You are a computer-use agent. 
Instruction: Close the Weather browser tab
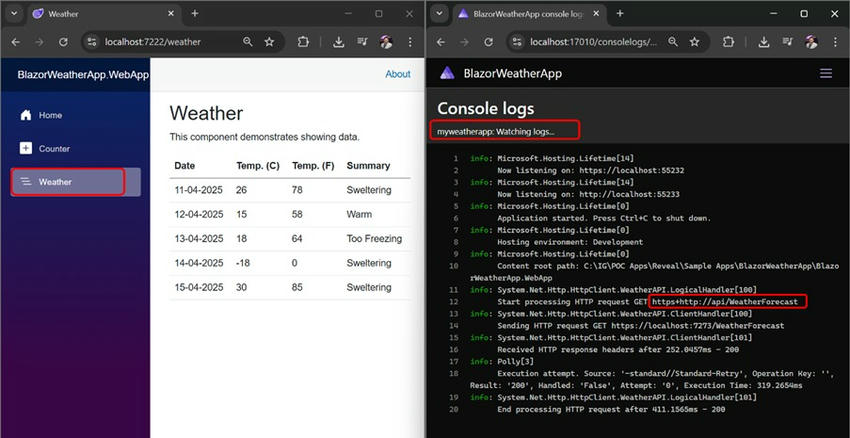pyautogui.click(x=171, y=14)
